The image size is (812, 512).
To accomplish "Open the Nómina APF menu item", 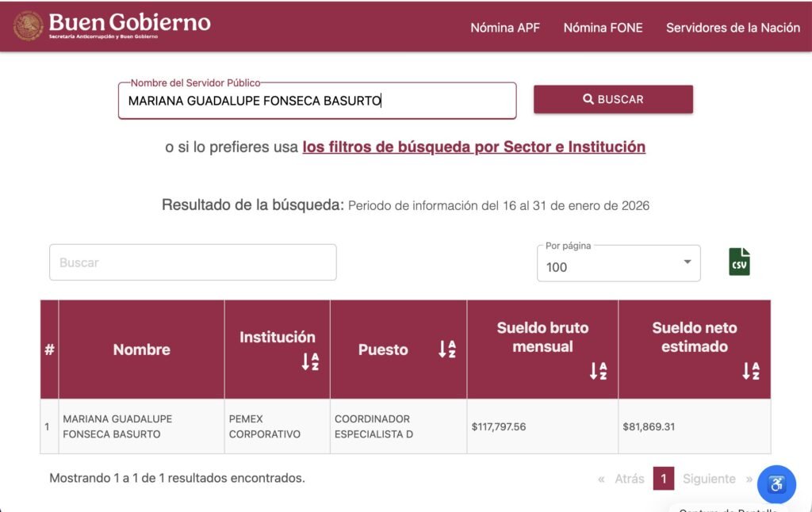I will (x=505, y=28).
